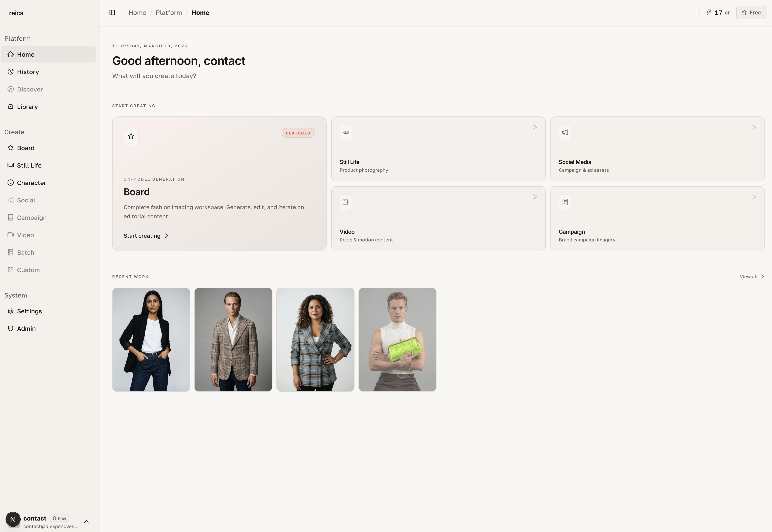772x532 pixels.
Task: Click the 17 credits indicator
Action: coord(718,12)
